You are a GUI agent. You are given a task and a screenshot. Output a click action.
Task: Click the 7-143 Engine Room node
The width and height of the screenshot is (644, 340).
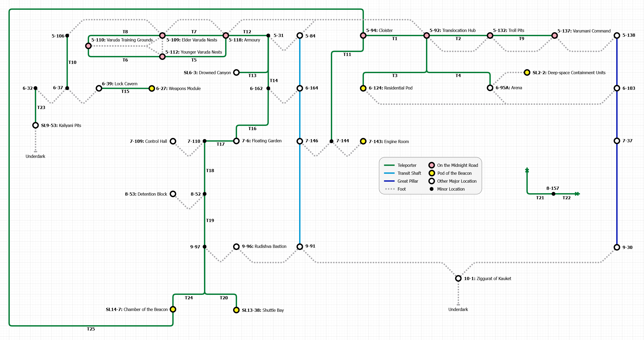point(363,141)
